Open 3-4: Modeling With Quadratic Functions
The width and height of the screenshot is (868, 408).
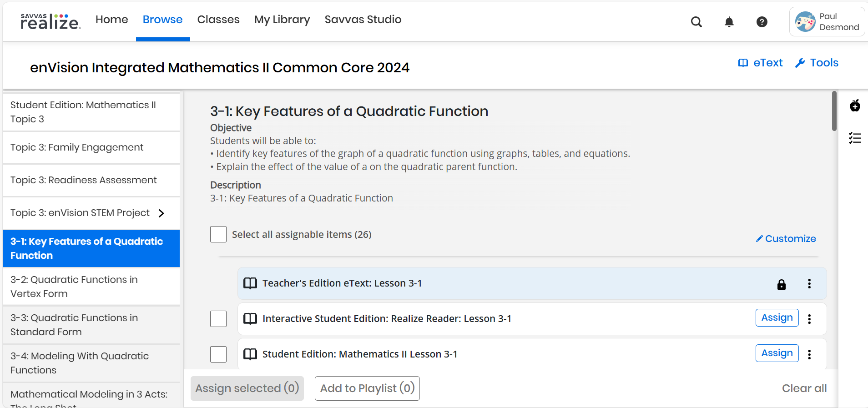pyautogui.click(x=91, y=363)
